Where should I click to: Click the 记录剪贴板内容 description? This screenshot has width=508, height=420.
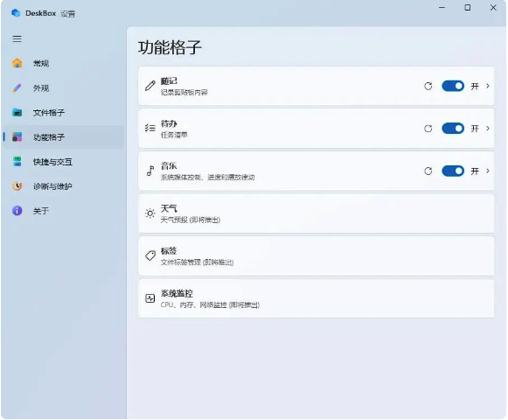(x=184, y=93)
